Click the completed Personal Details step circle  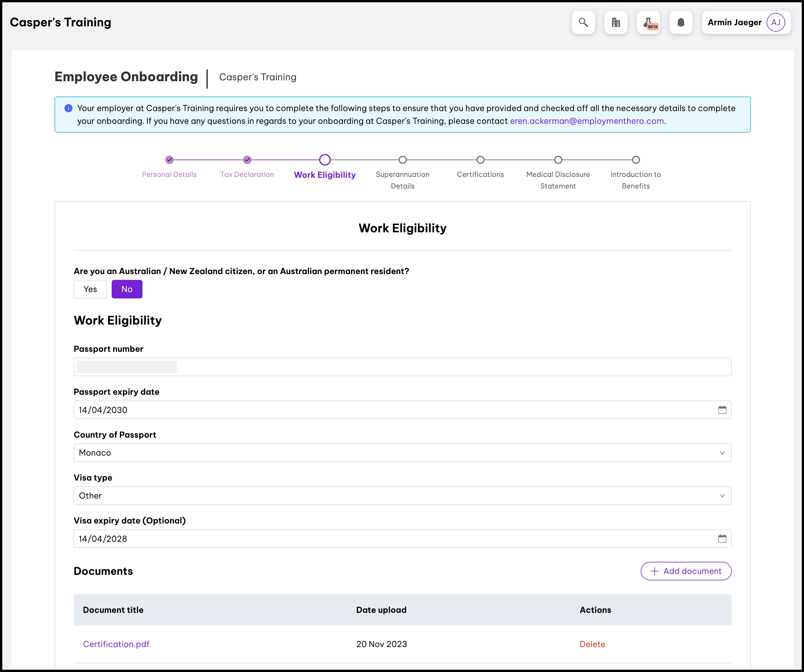click(169, 160)
